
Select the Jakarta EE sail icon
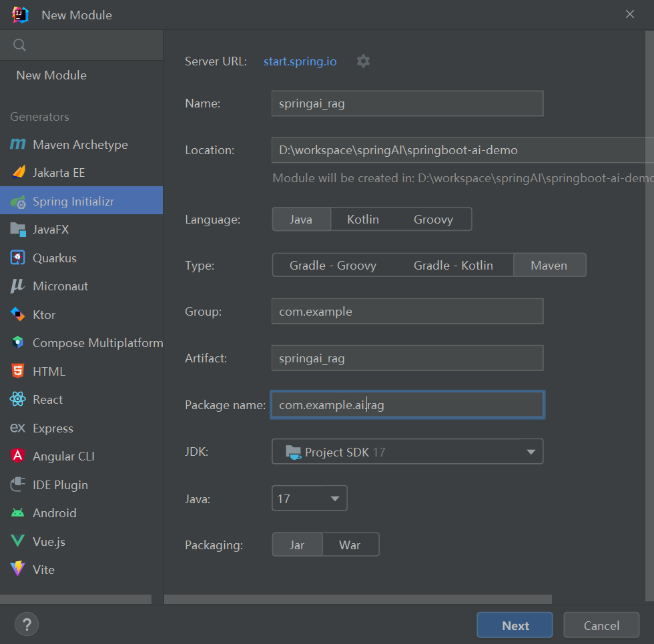click(18, 173)
